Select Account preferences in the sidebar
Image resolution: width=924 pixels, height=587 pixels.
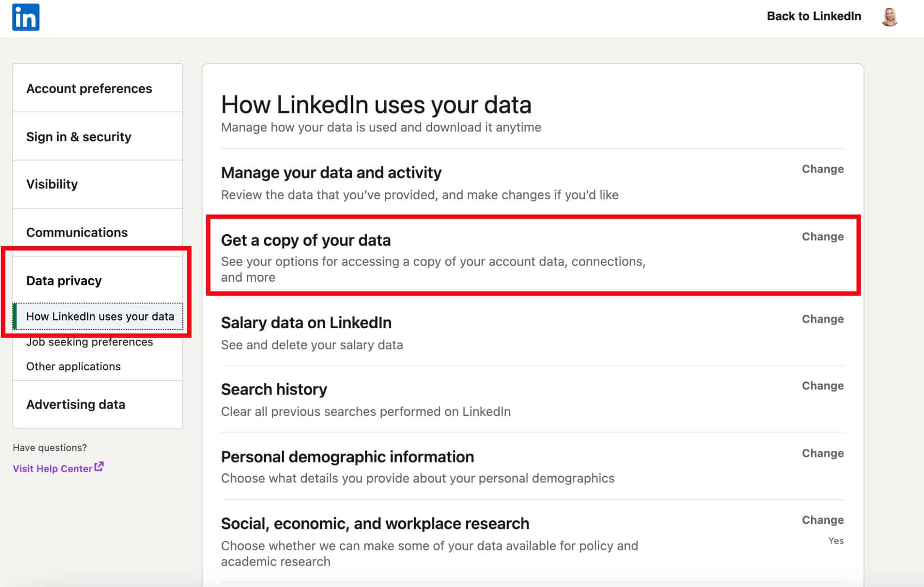coord(88,89)
